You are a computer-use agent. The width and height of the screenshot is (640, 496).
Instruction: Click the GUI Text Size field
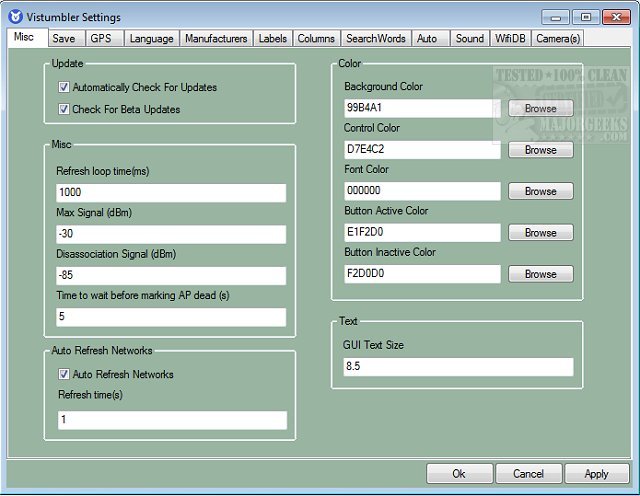[x=458, y=367]
